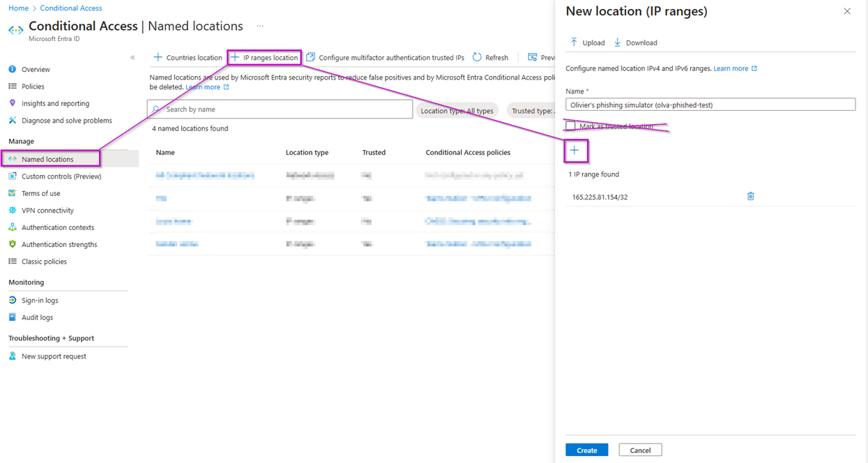Delete the 165.225.81.154/32 IP range
This screenshot has width=868, height=463.
coord(750,196)
